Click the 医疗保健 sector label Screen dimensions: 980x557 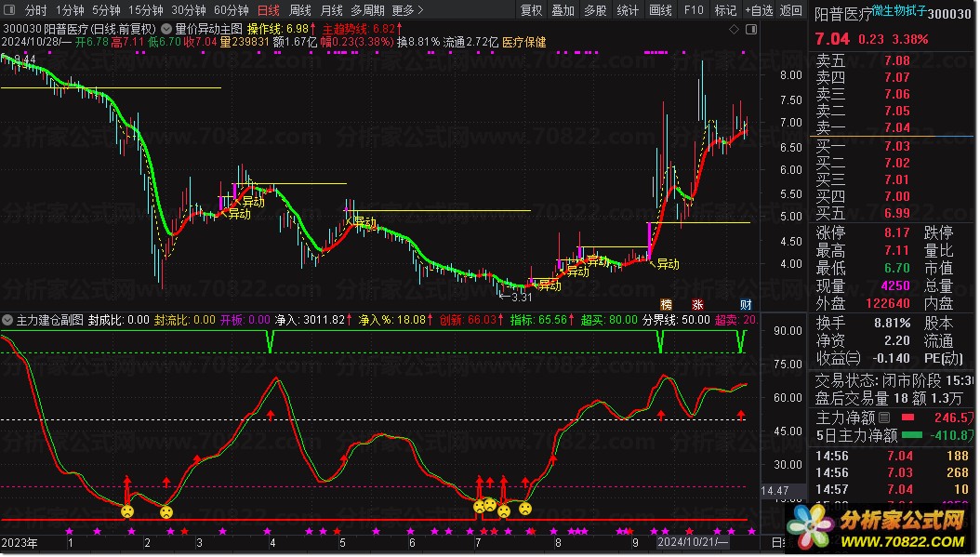click(x=523, y=43)
